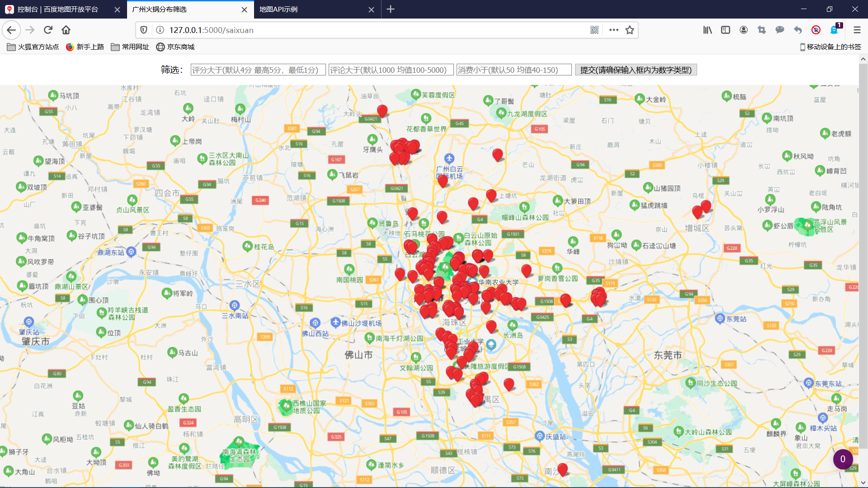Click the 评分大于 rating input field
The image size is (868, 488).
258,70
